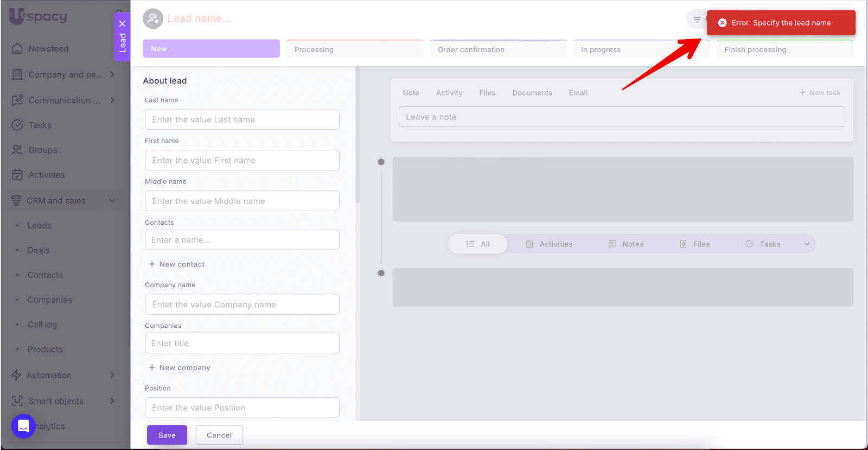868x450 pixels.
Task: Click the lead avatar icon beside name
Action: click(x=153, y=18)
